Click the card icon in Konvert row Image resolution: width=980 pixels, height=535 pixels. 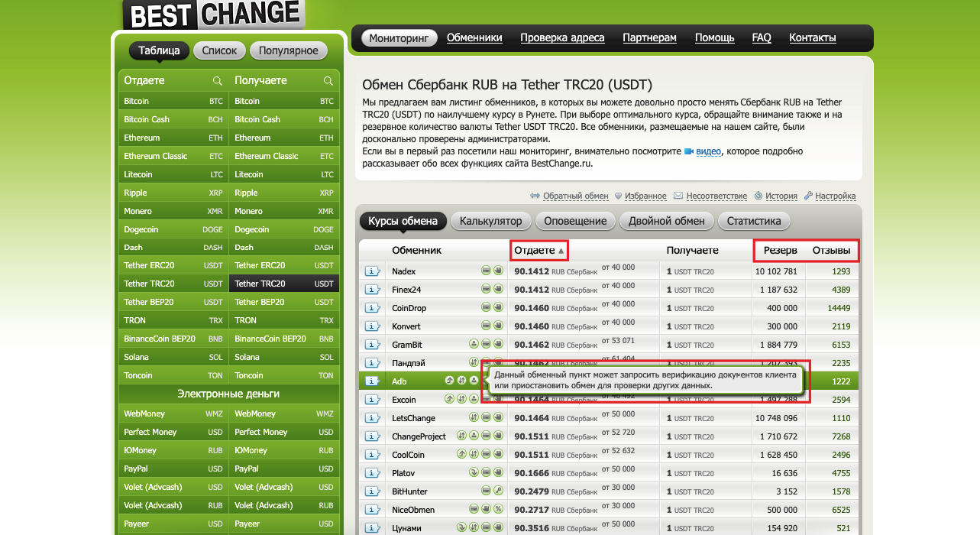click(486, 326)
